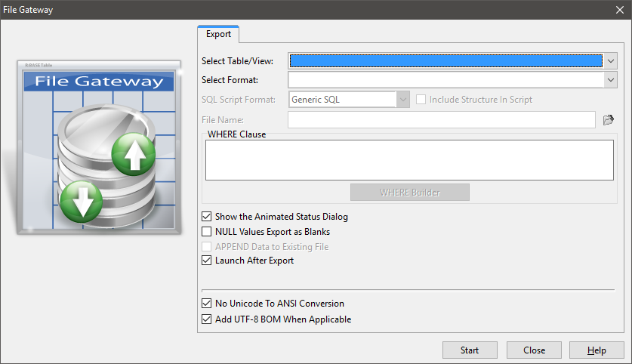
Task: Click inside the WHERE Clause text area
Action: tap(408, 159)
